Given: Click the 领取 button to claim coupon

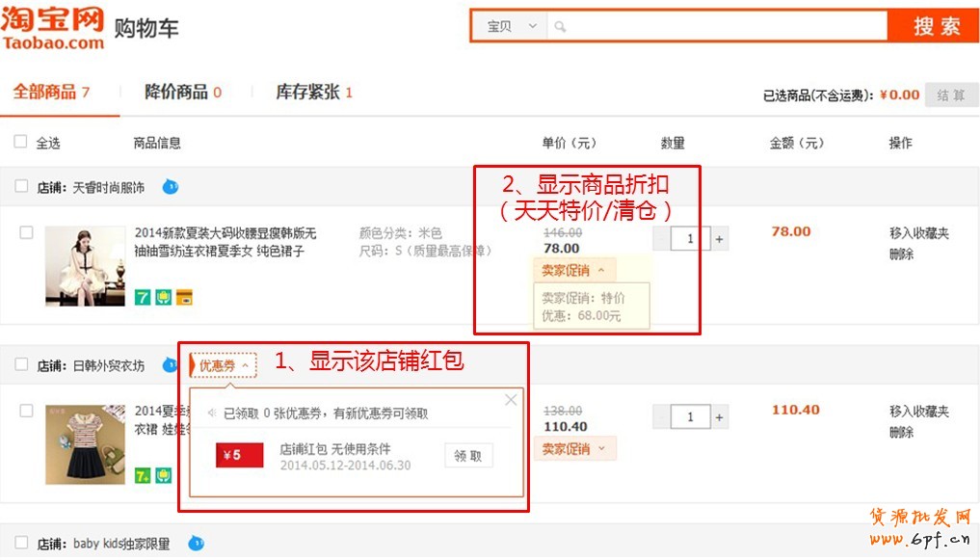Looking at the screenshot, I should [x=468, y=456].
